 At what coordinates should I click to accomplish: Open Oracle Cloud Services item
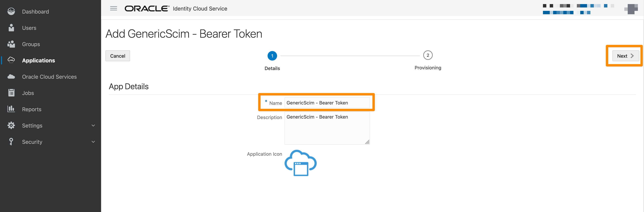pyautogui.click(x=49, y=76)
